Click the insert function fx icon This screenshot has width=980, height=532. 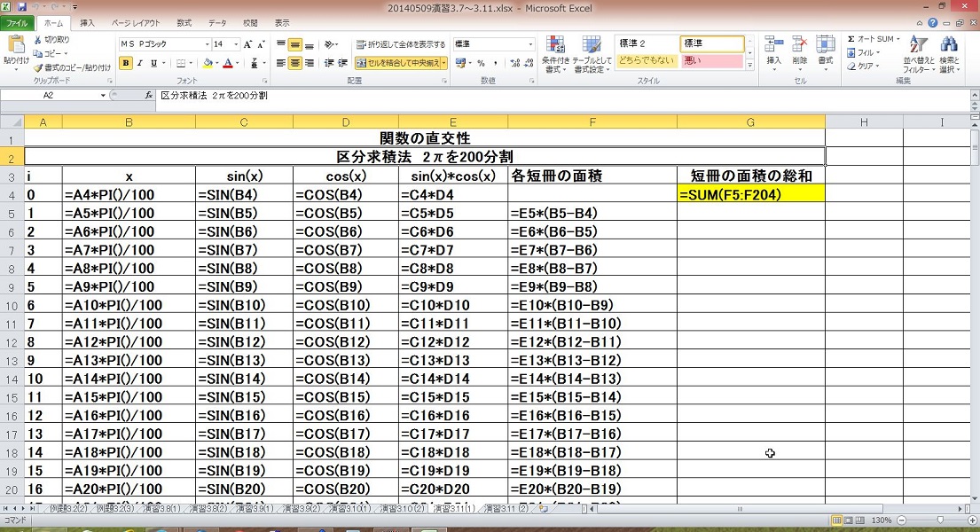click(x=148, y=95)
